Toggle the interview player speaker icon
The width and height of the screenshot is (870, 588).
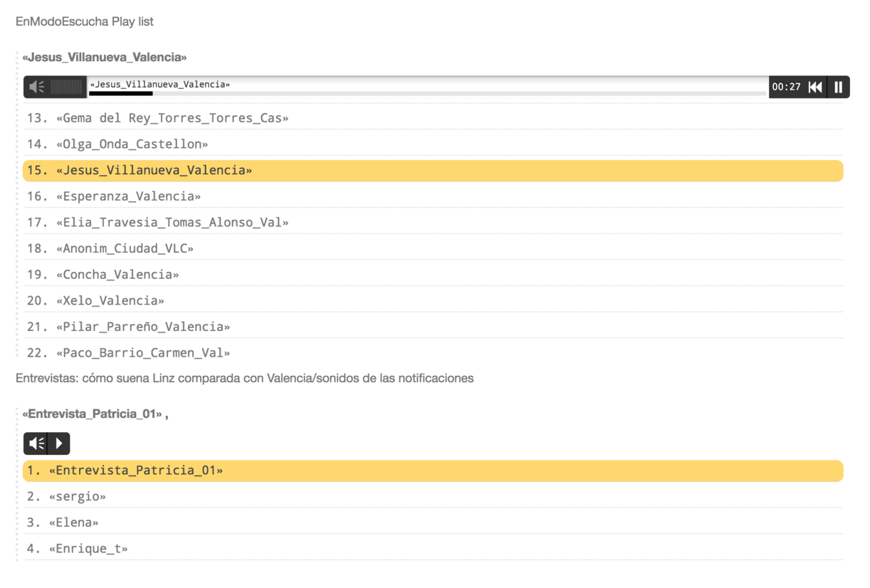[36, 443]
